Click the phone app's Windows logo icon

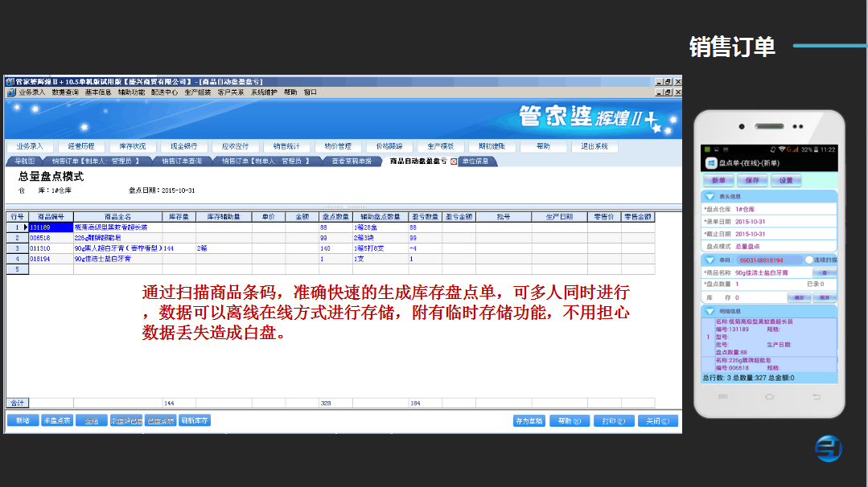(x=711, y=163)
